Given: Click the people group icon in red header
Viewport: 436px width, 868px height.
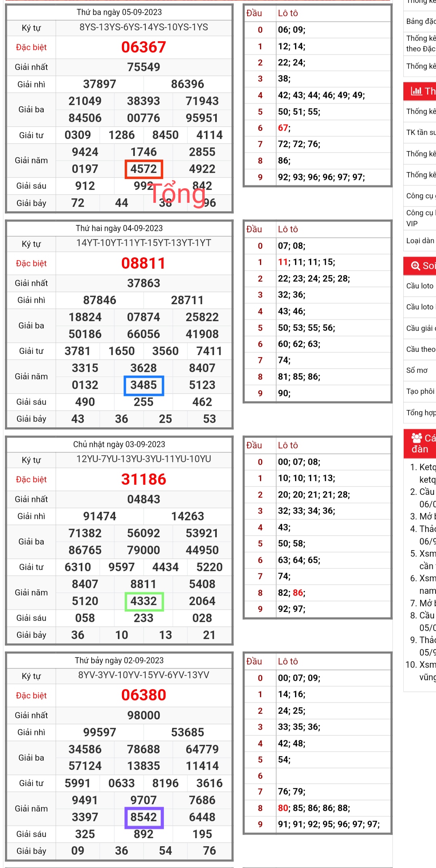Looking at the screenshot, I should pos(417,438).
